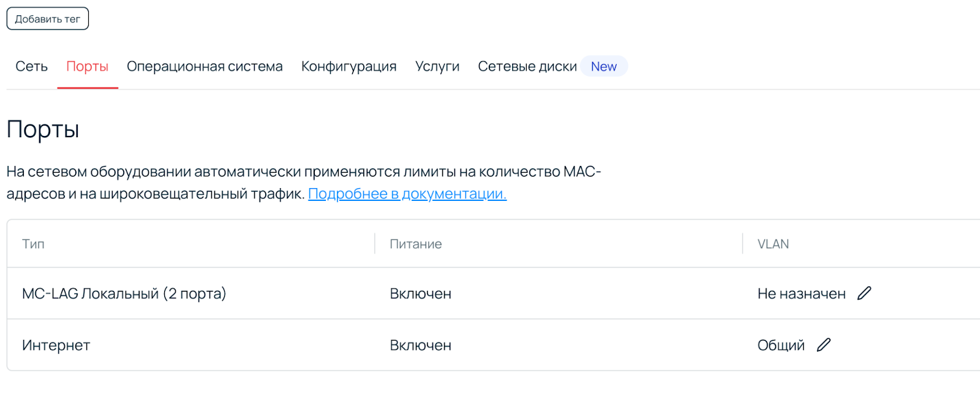Click the VLAN column header
Viewport: 980px width, 411px height.
click(774, 244)
